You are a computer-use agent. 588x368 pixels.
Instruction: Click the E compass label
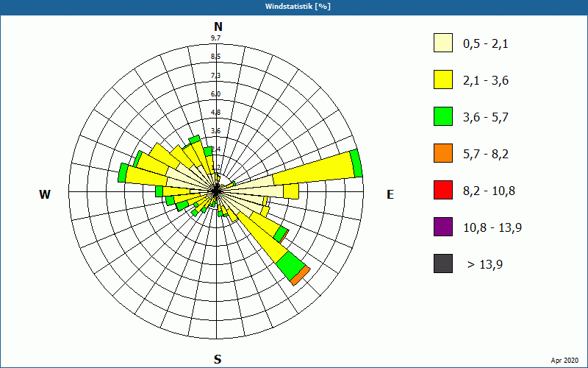390,194
